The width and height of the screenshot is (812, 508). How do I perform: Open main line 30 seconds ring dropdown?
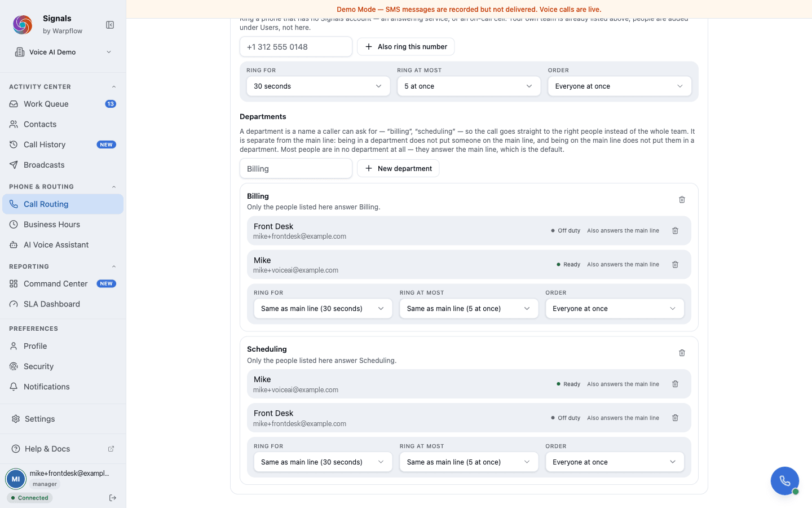(318, 86)
